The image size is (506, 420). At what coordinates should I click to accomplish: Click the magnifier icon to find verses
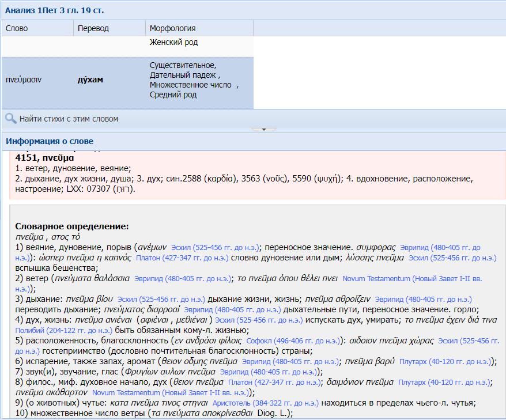(x=10, y=119)
